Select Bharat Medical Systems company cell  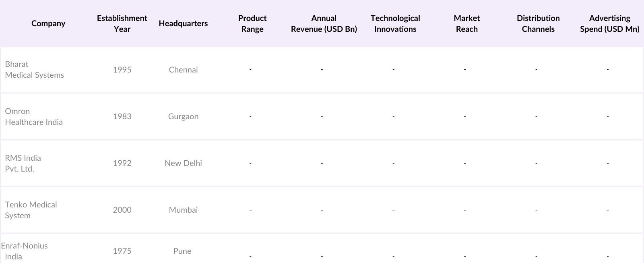pos(35,70)
